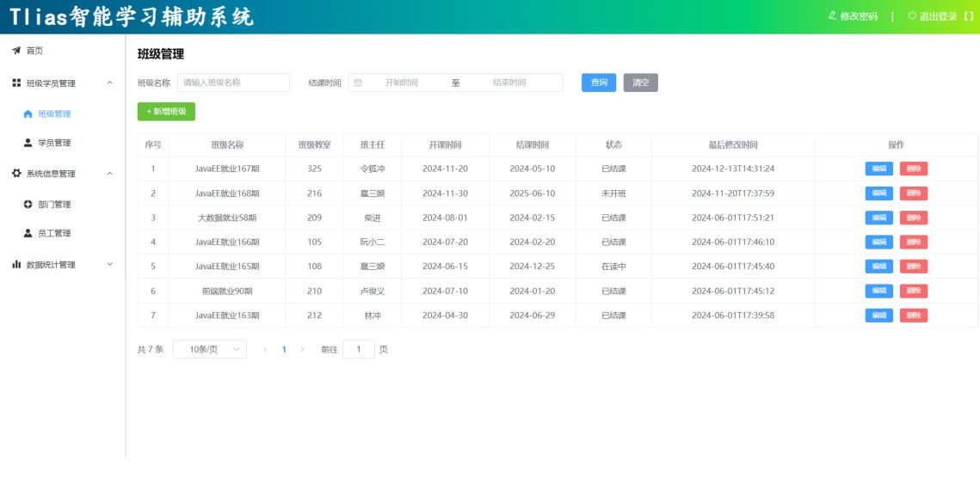Edit the JavaEE就业165期 row
Screen dimensions: 980x479
coord(878,266)
